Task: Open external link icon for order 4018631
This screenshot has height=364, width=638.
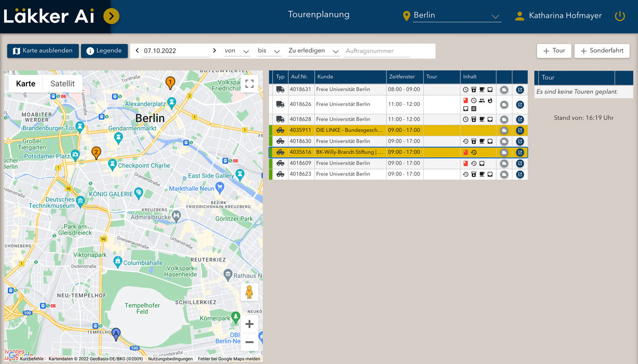Action: (x=520, y=90)
